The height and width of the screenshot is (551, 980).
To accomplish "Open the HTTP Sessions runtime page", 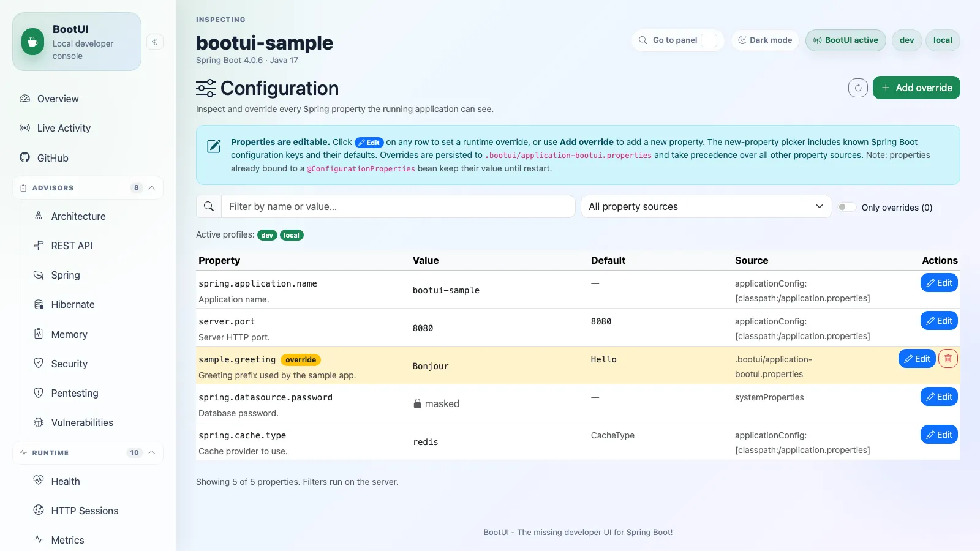I will [x=95, y=511].
